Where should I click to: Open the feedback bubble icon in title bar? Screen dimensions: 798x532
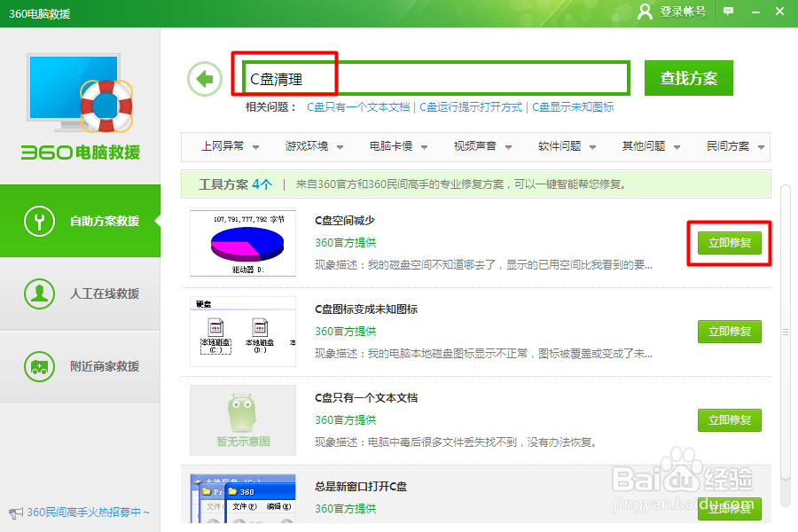[x=728, y=12]
